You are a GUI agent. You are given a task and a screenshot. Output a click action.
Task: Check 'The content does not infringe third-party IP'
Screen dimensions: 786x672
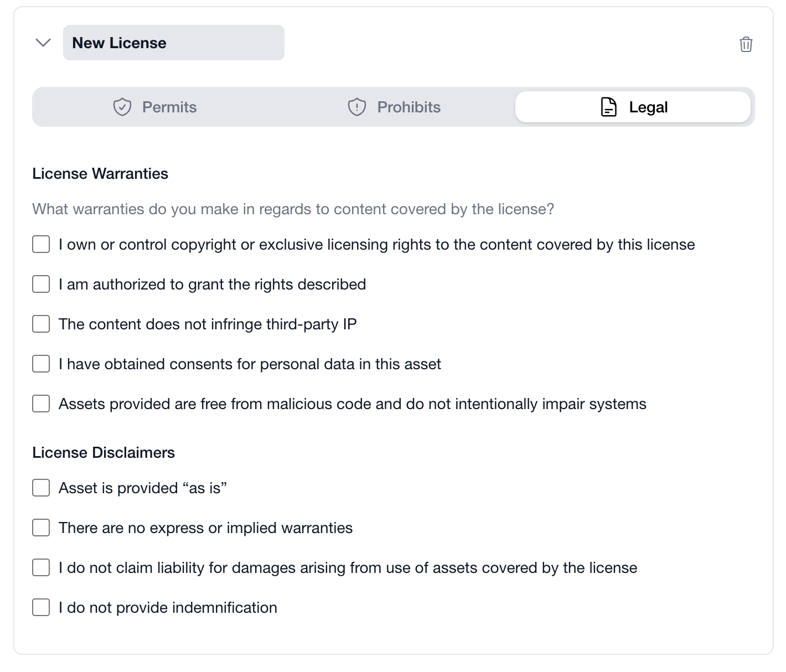tap(41, 324)
